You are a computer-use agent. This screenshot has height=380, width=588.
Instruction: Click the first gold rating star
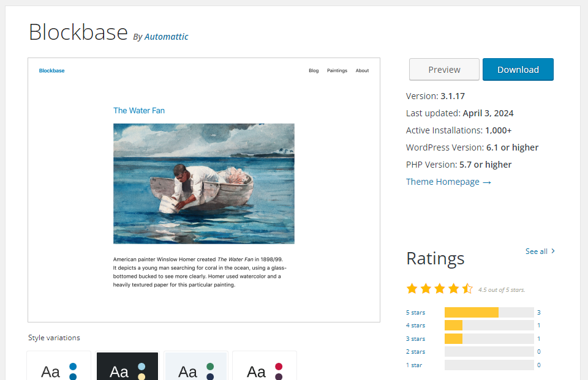point(412,289)
